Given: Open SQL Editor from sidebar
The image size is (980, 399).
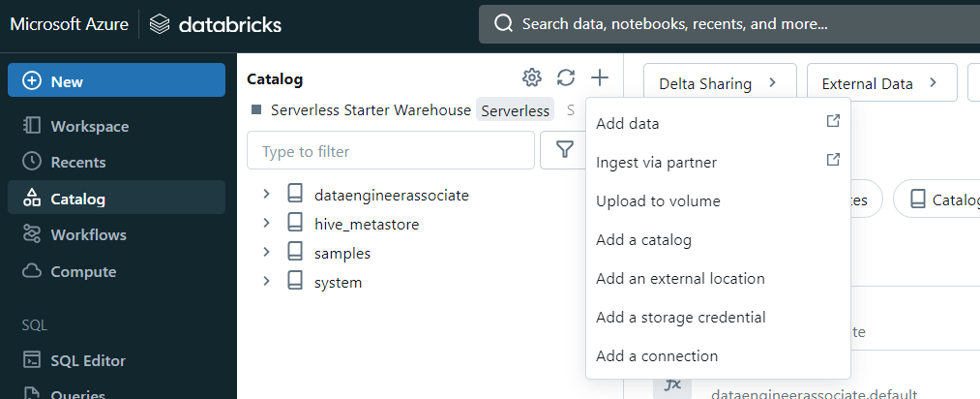Looking at the screenshot, I should [x=88, y=360].
